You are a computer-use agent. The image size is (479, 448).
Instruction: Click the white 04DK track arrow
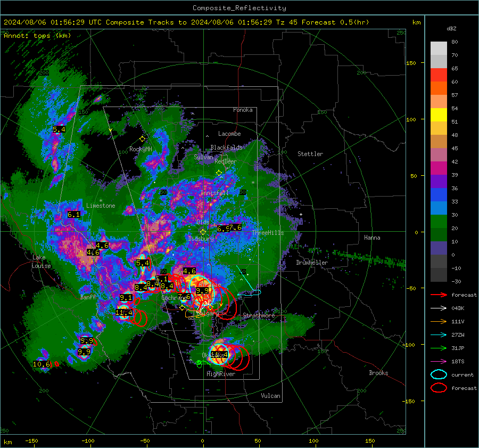[x=439, y=308]
